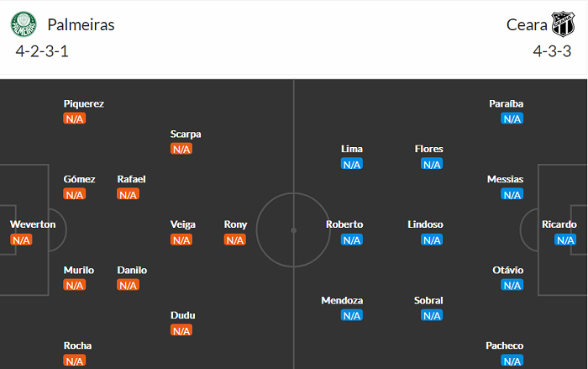This screenshot has width=588, height=369.
Task: Click Lindoso's blue N/A badge
Action: tap(432, 240)
